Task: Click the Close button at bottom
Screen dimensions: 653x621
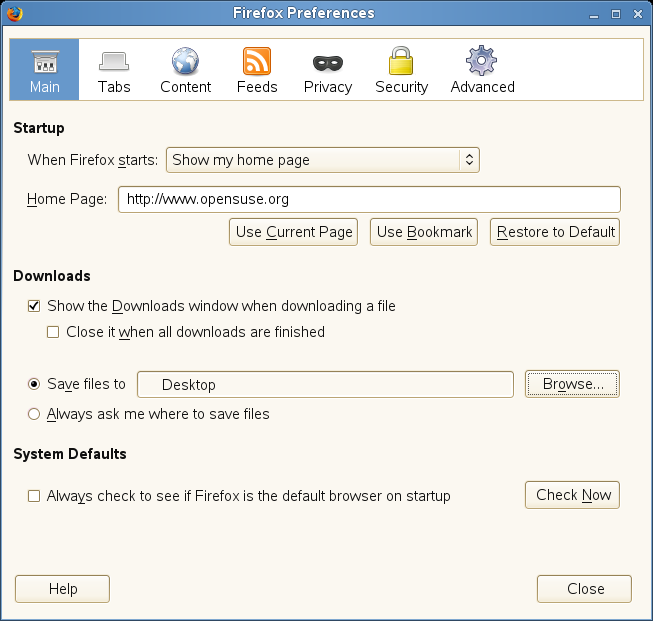Action: (584, 589)
